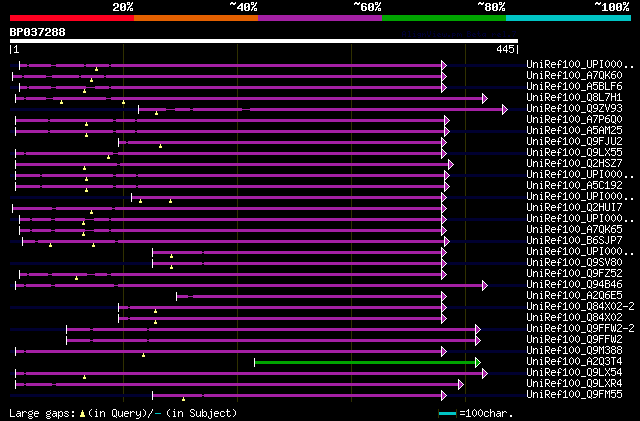Click the purple alignment bar of Q9FFW2
640x421 pixels.
click(271, 340)
